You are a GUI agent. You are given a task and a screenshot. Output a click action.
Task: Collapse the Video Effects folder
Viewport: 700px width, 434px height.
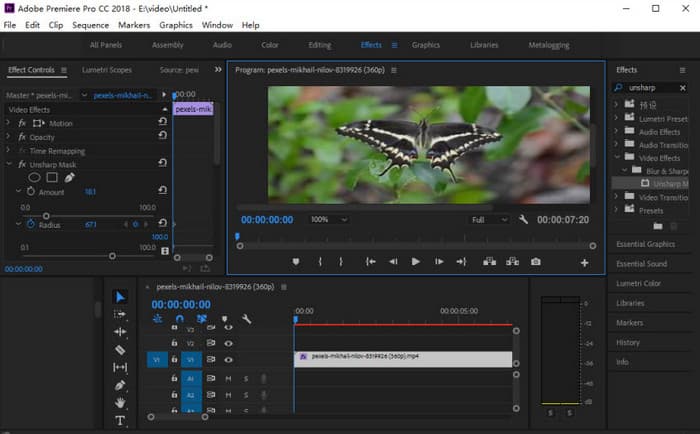[617, 157]
